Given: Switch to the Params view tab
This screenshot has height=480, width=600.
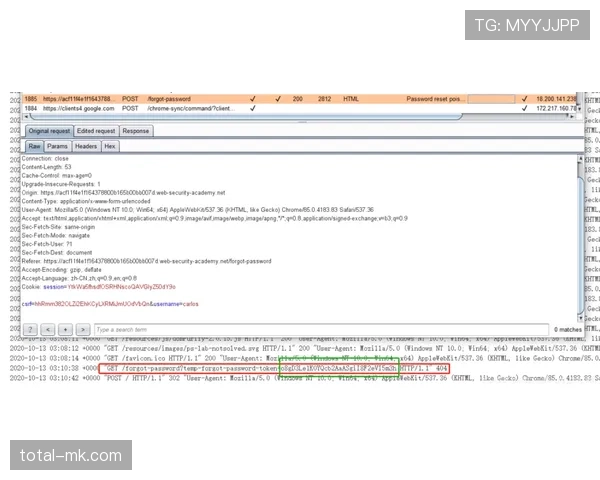Looking at the screenshot, I should [57, 146].
